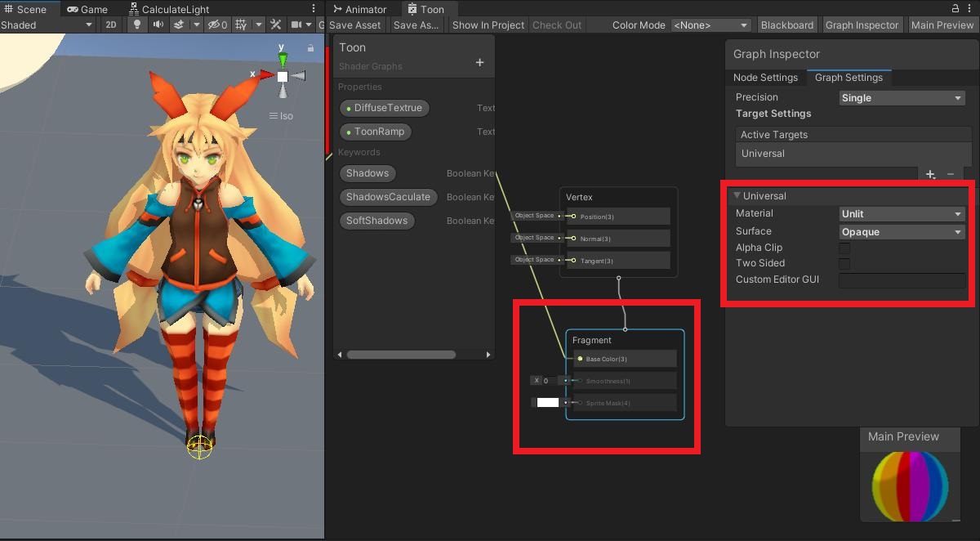Add a new blackboard property with plus
The image size is (980, 541).
pyautogui.click(x=479, y=63)
